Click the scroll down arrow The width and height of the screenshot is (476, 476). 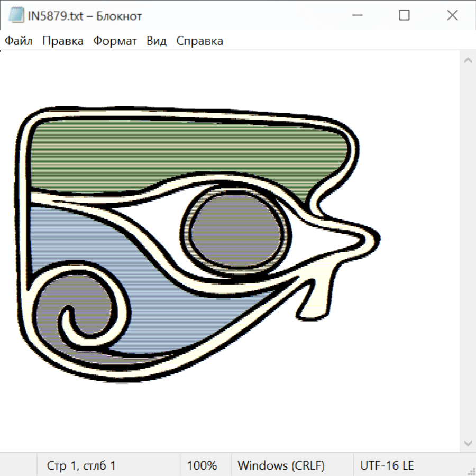point(468,443)
